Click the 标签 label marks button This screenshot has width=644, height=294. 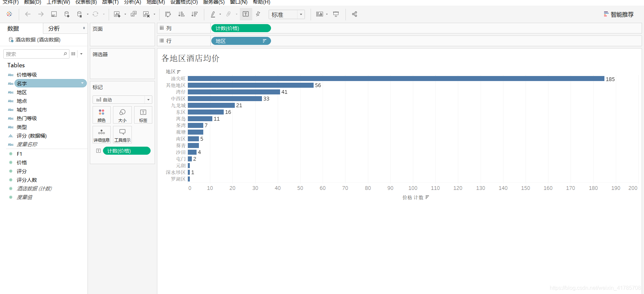pyautogui.click(x=143, y=115)
